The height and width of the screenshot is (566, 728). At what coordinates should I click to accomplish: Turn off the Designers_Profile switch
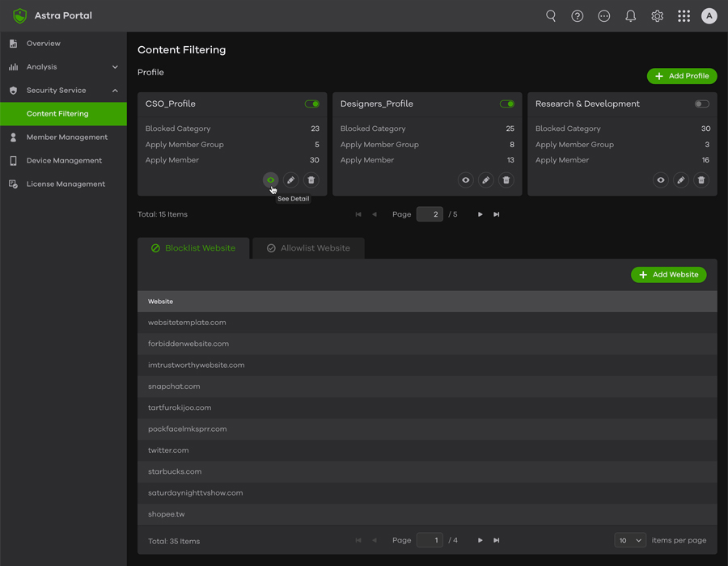(x=506, y=104)
